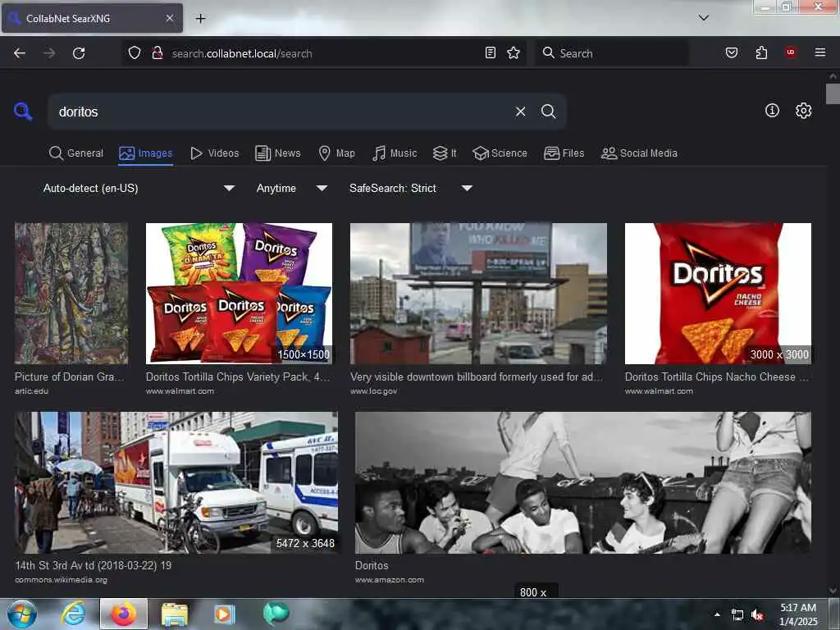
Task: Open the Extensions puzzle icon
Action: pyautogui.click(x=761, y=52)
